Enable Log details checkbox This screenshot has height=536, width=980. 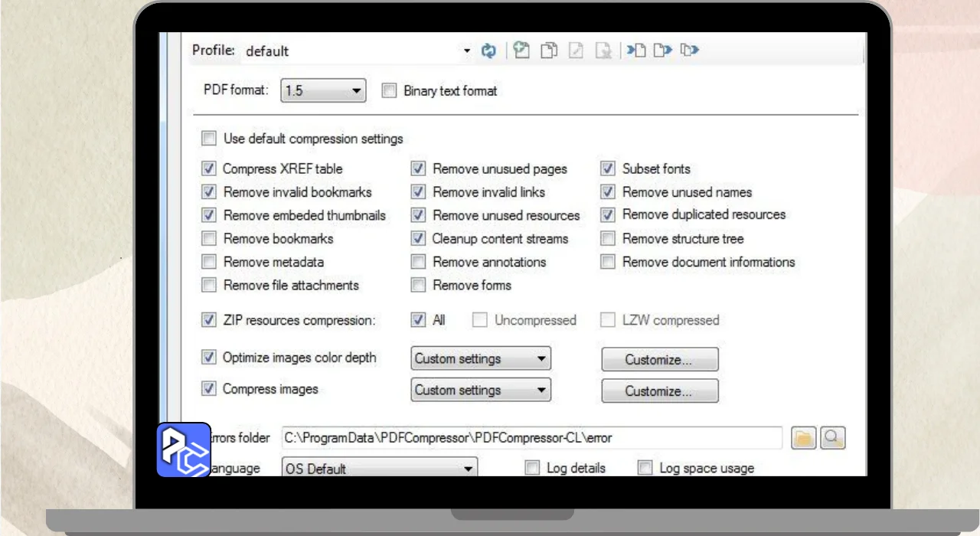[x=532, y=468]
